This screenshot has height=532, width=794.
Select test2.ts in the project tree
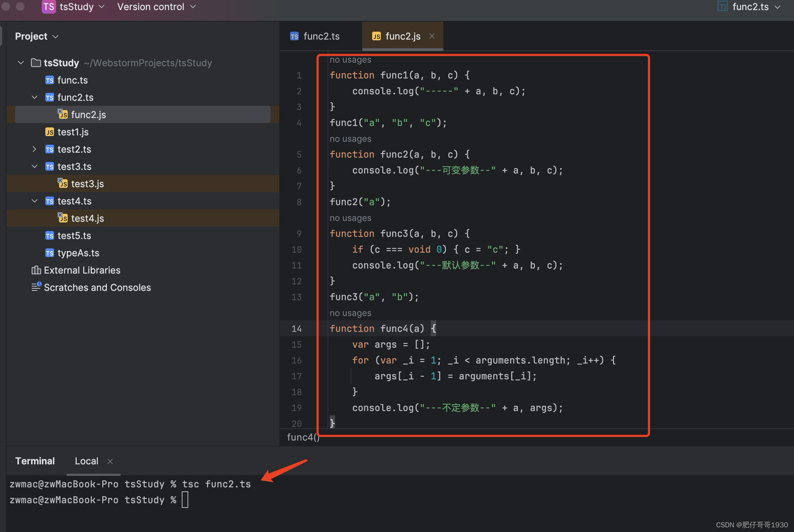[x=74, y=149]
